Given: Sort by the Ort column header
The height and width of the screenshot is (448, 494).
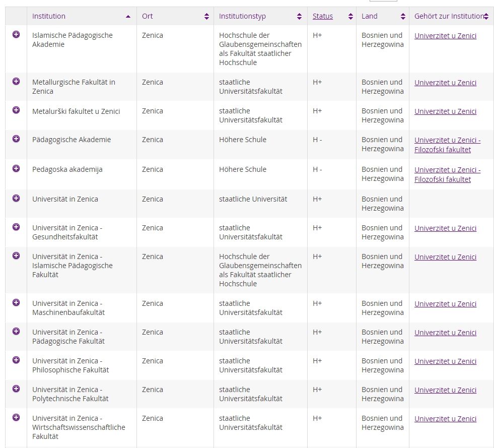Looking at the screenshot, I should [x=148, y=16].
